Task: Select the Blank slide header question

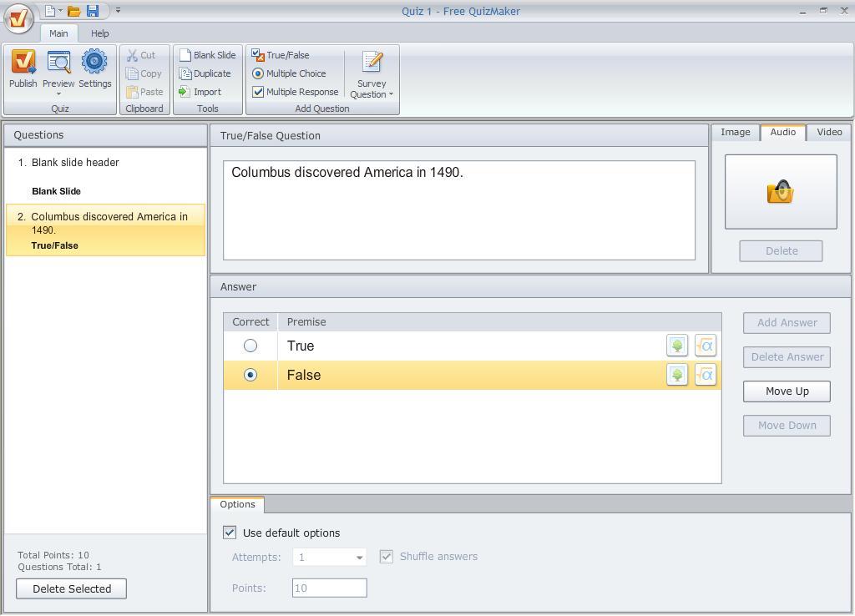Action: point(75,162)
